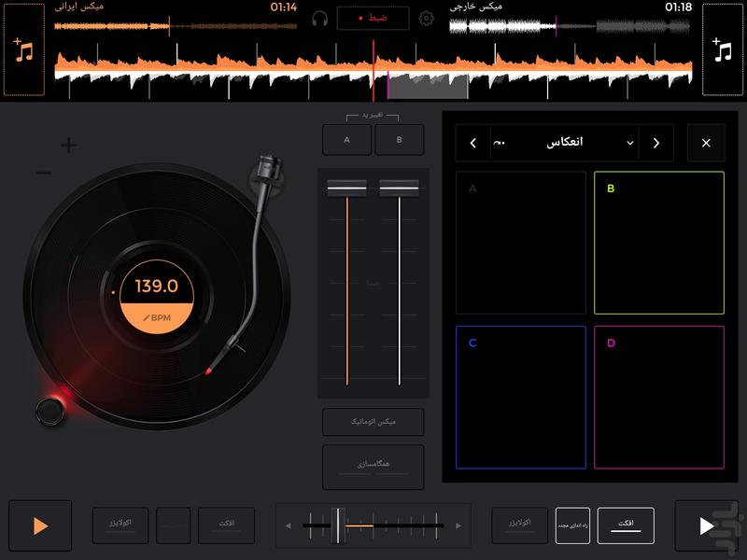
Task: Click the crossfader slider handle
Action: pos(339,525)
